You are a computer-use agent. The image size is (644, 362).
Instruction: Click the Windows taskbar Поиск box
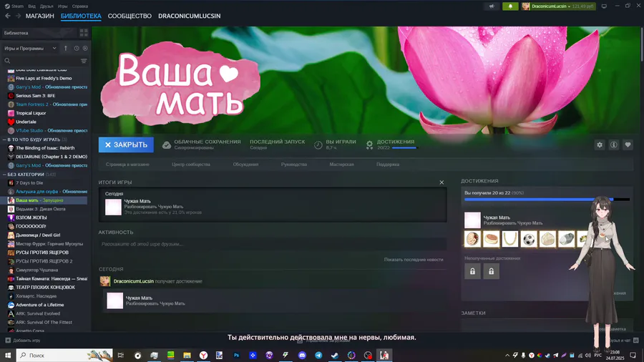64,355
